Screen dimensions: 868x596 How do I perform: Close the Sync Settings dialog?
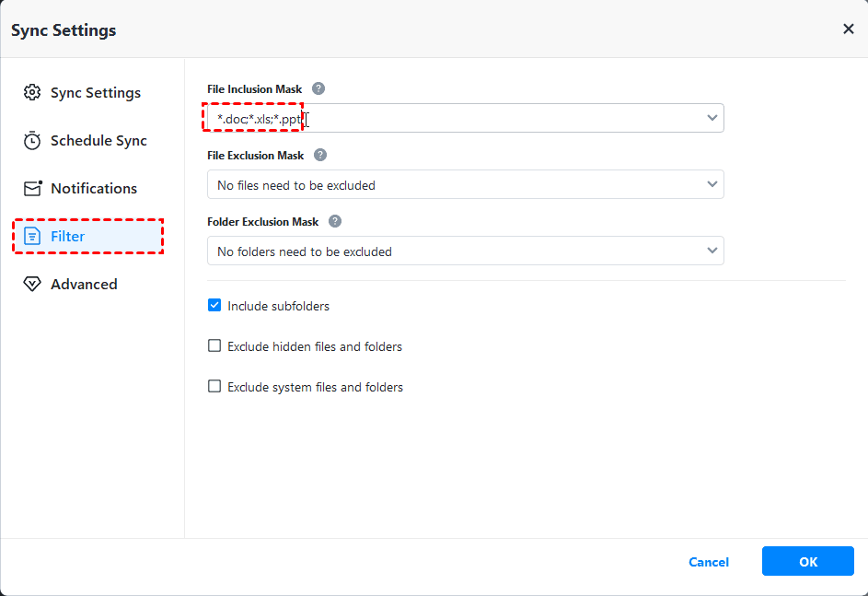tap(848, 29)
